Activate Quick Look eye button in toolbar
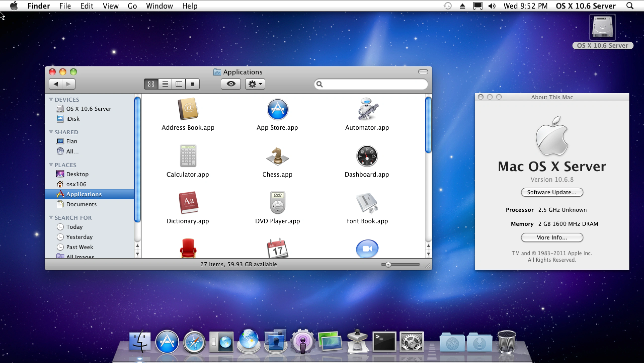The image size is (644, 363). click(231, 84)
